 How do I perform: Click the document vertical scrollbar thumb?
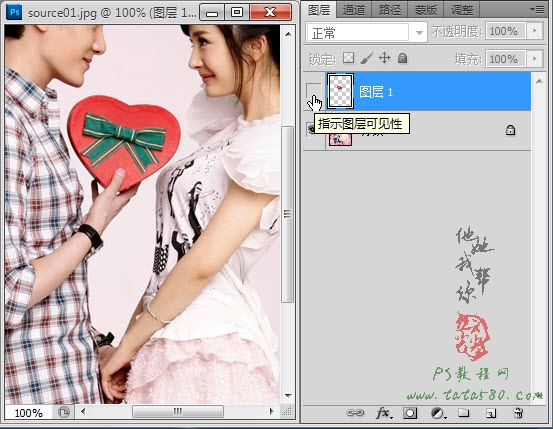coord(288,214)
